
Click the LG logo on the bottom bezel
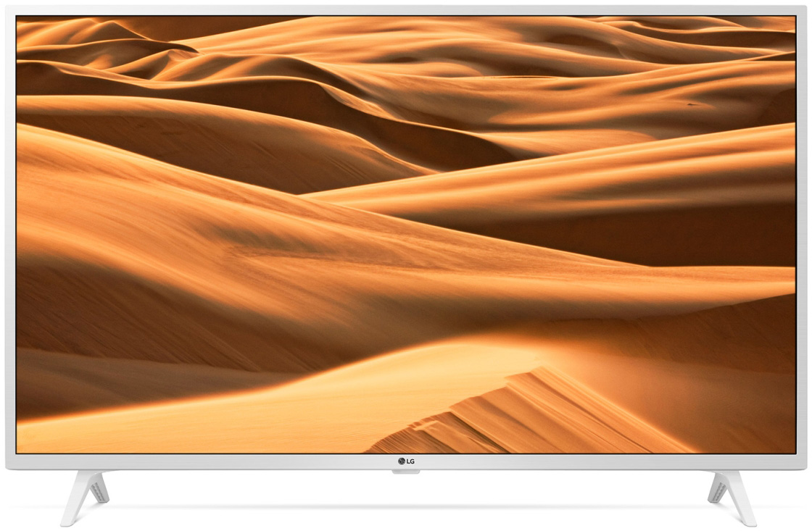pyautogui.click(x=405, y=461)
